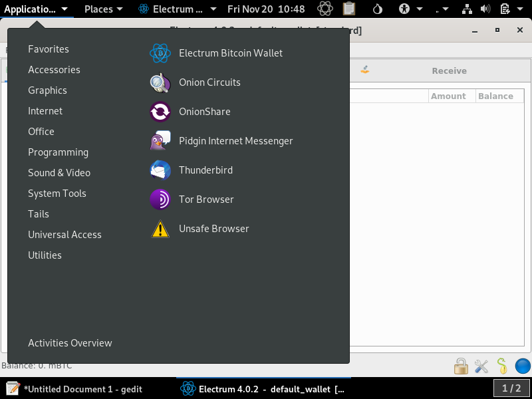Click the network connection icon in top bar
The image size is (532, 399).
467,9
